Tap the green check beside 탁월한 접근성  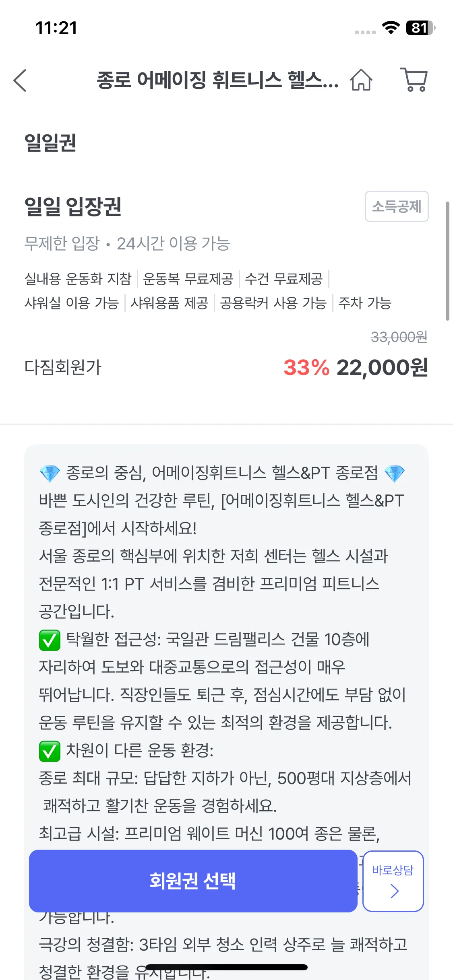(x=50, y=640)
